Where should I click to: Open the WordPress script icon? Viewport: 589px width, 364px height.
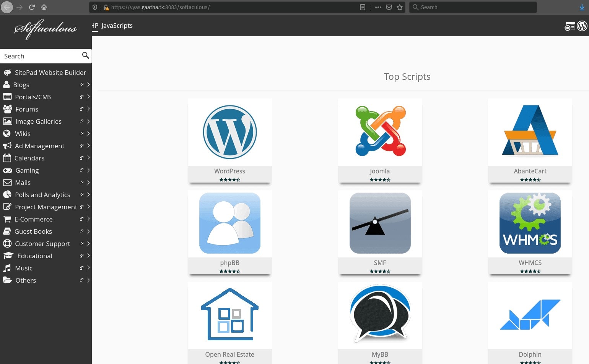pyautogui.click(x=230, y=132)
